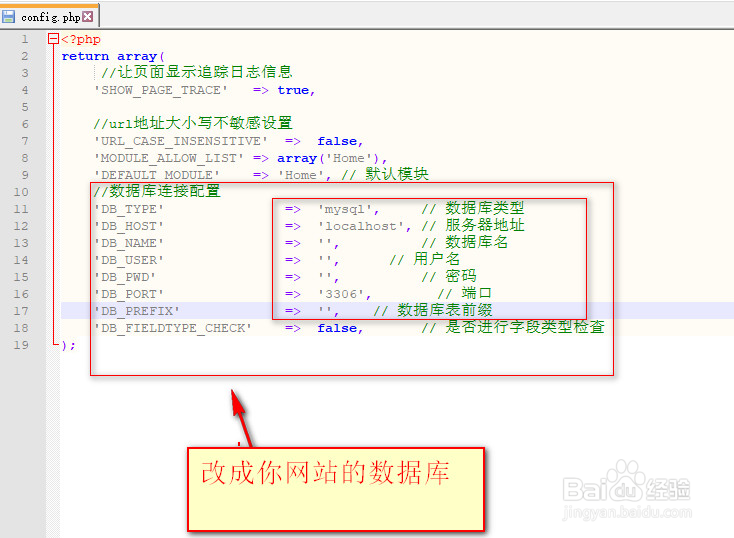Click 'DB_PREFIX' key text

[x=137, y=311]
